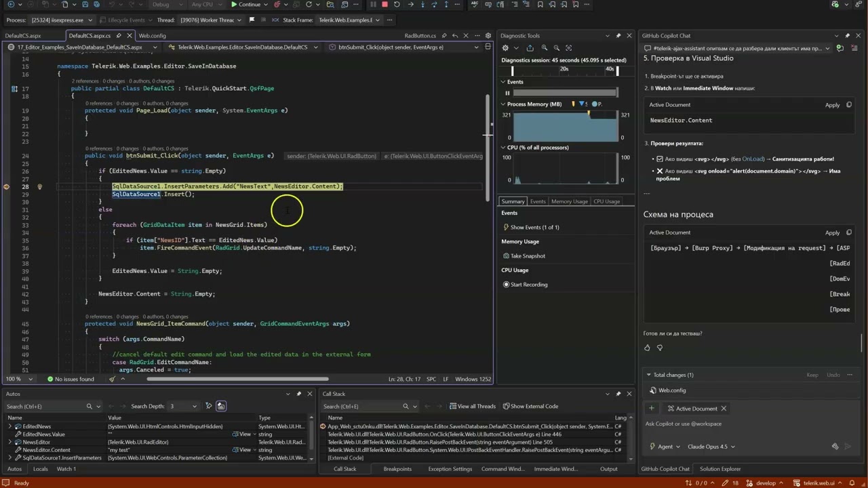Click Take Snapshot under Memory Usage
This screenshot has height=488, width=868.
[524, 256]
